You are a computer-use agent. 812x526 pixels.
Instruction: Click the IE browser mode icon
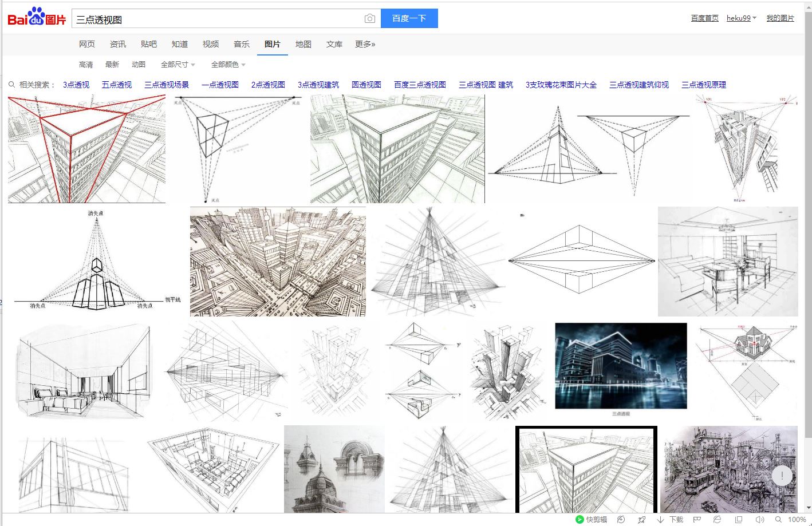pyautogui.click(x=717, y=519)
